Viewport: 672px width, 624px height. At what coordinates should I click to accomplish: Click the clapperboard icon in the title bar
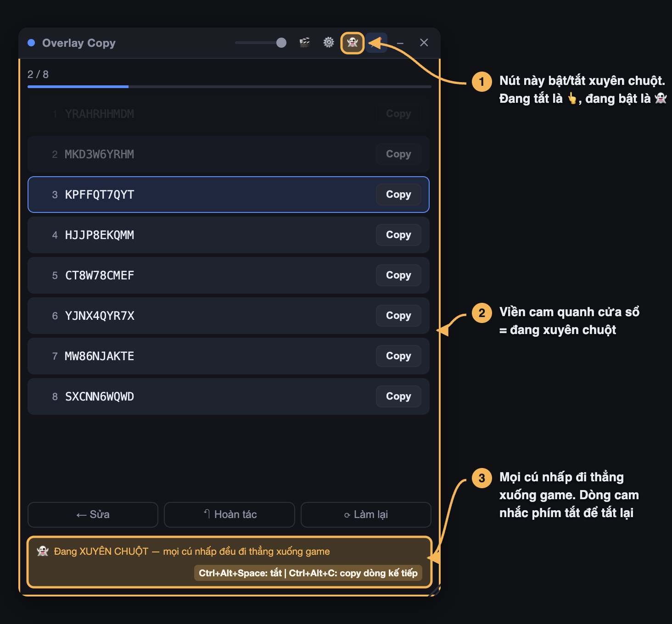pos(304,43)
